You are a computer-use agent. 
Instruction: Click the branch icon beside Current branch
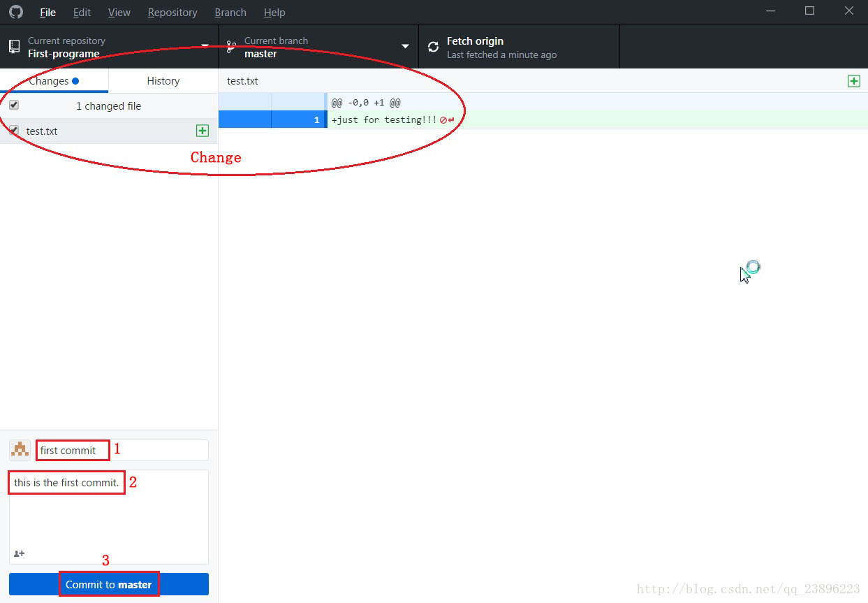point(232,47)
